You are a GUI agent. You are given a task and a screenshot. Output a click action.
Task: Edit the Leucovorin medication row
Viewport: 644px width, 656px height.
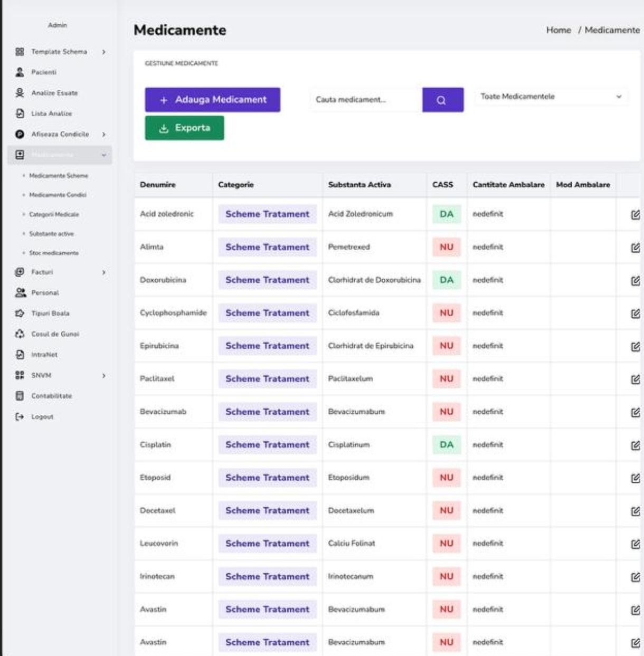[635, 544]
